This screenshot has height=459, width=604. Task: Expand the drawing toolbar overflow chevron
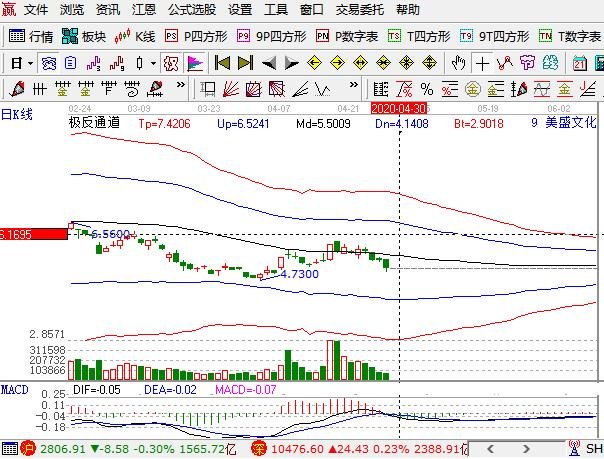click(x=180, y=85)
